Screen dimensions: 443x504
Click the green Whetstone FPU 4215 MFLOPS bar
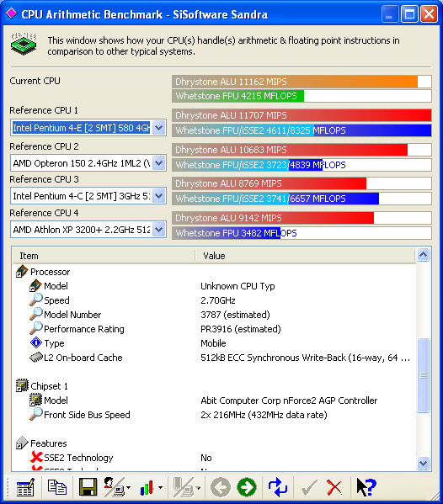click(302, 96)
